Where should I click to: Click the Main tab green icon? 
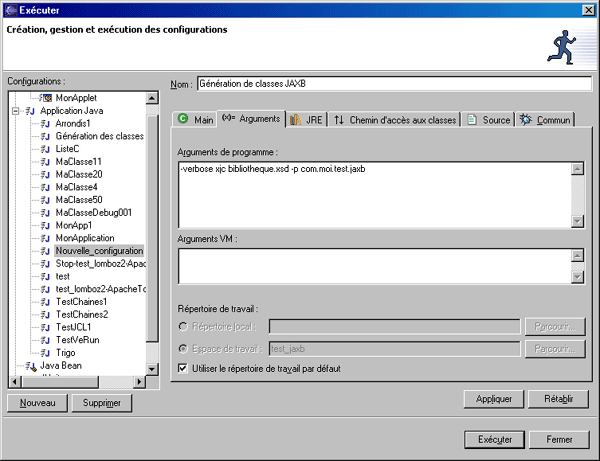183,119
